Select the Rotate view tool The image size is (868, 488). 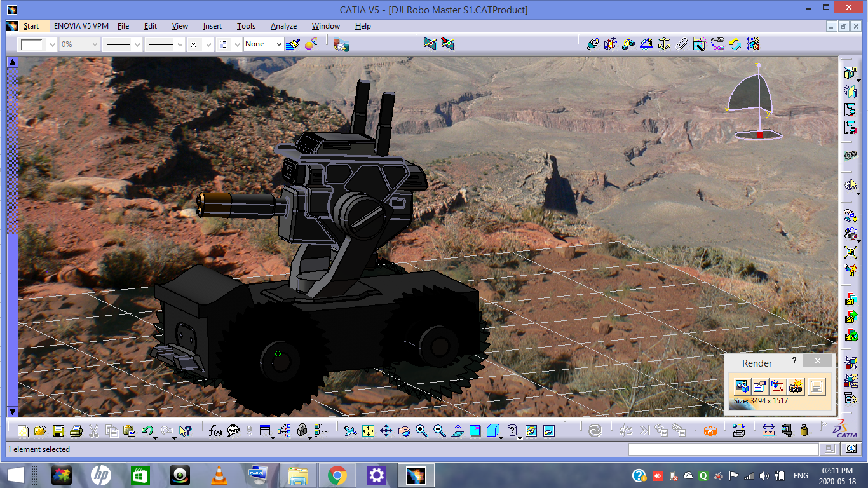[403, 431]
